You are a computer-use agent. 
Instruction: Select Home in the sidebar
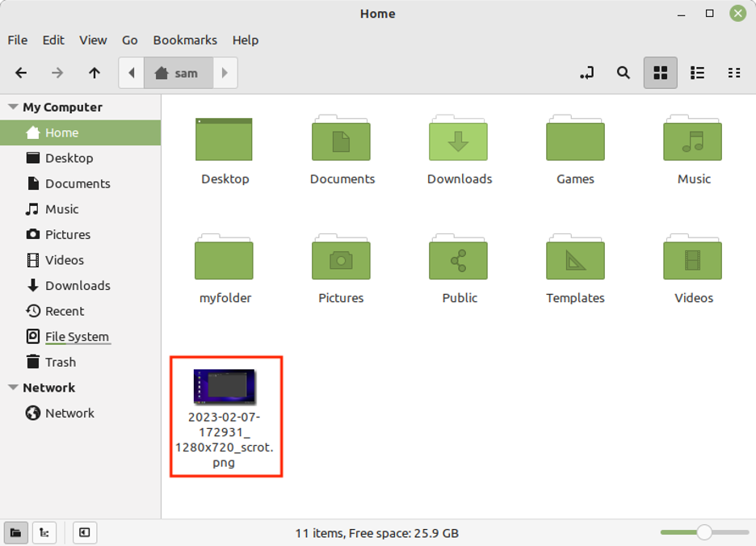[81, 132]
